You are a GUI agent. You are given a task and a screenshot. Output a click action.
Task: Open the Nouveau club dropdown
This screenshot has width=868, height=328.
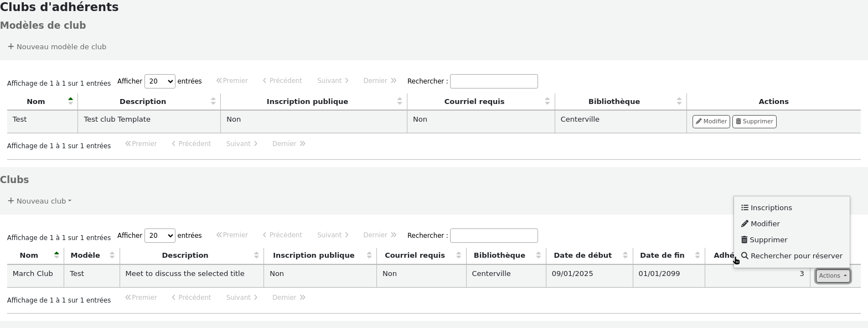click(x=40, y=201)
